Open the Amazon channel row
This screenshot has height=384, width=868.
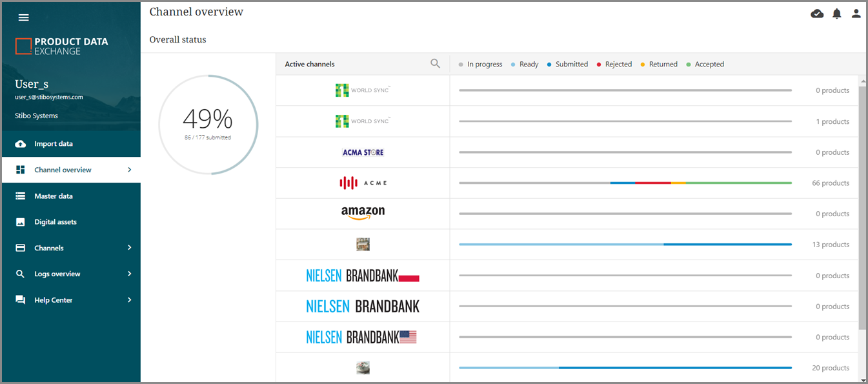363,214
